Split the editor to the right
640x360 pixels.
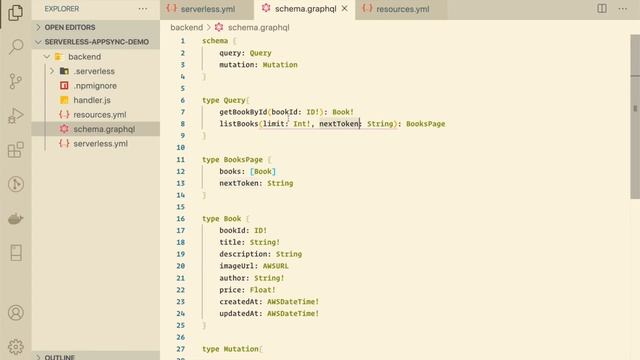pyautogui.click(x=602, y=9)
